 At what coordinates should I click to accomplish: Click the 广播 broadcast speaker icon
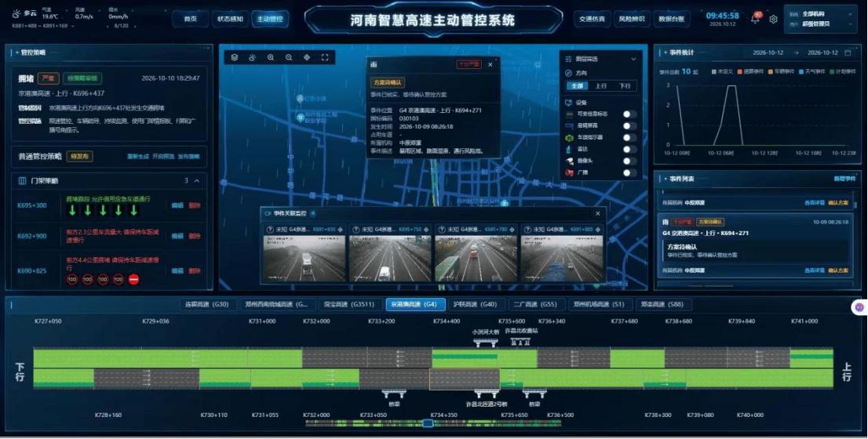click(569, 172)
